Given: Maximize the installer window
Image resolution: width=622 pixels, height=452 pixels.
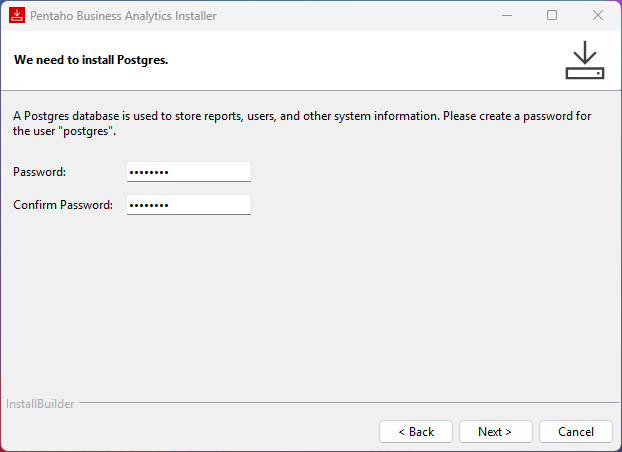Looking at the screenshot, I should pos(551,16).
